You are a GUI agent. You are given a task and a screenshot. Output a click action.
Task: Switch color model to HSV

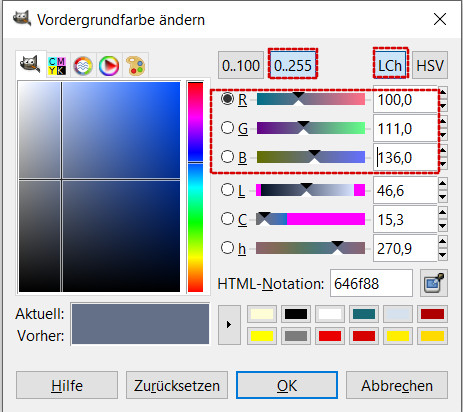click(x=430, y=65)
